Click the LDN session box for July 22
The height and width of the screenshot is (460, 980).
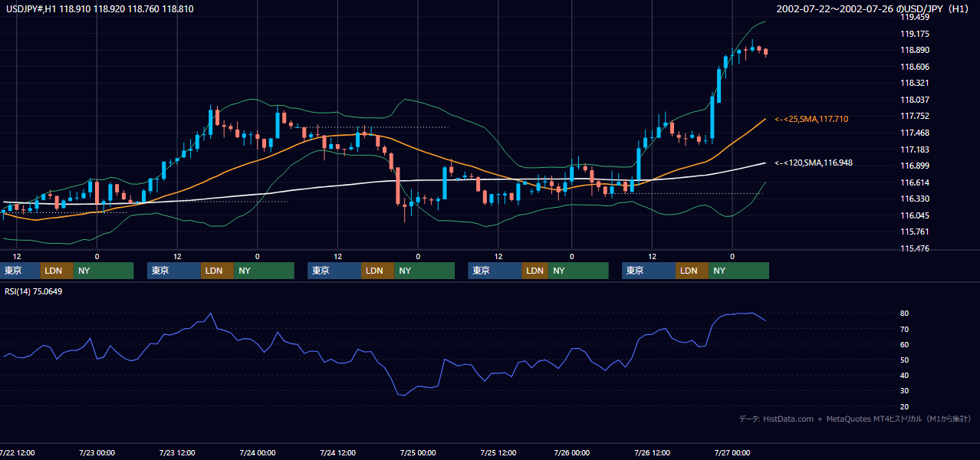coord(57,271)
